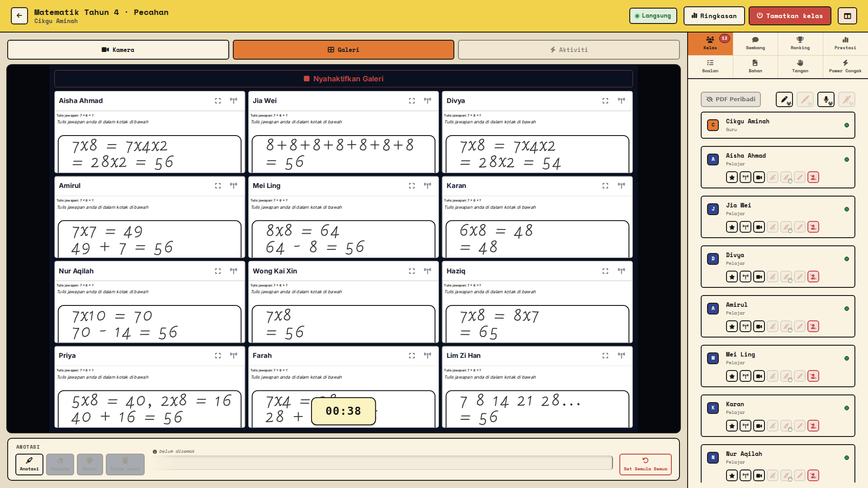This screenshot has width=868, height=488.
Task: Open the Soalan tab
Action: click(x=710, y=66)
